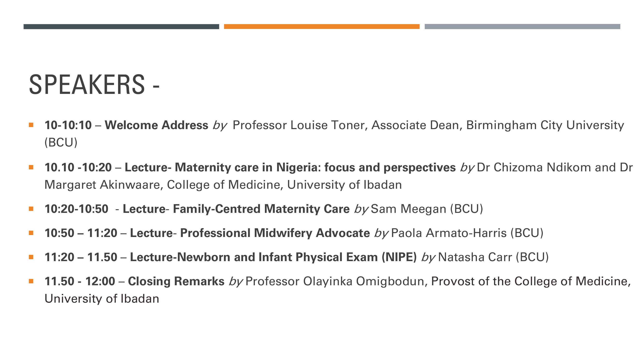Image resolution: width=644 pixels, height=362 pixels.
Task: Select the bullet next to the NIPE lecture
Action: click(x=31, y=257)
